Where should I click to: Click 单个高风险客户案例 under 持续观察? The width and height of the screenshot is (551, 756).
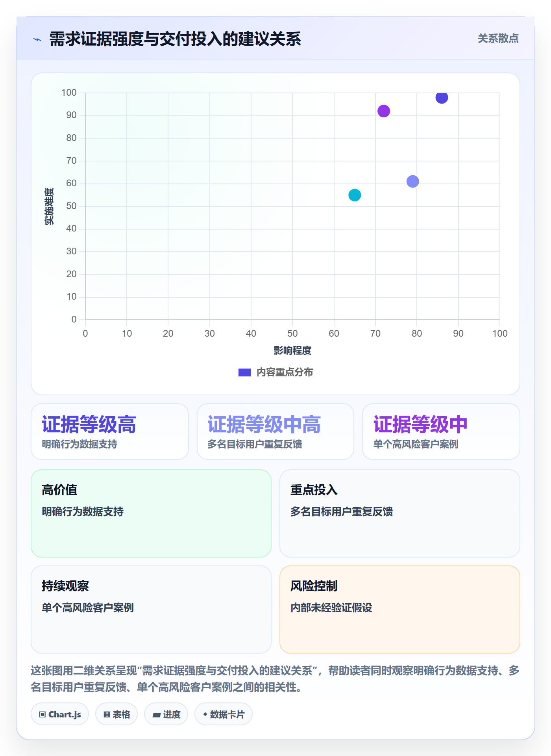[88, 608]
